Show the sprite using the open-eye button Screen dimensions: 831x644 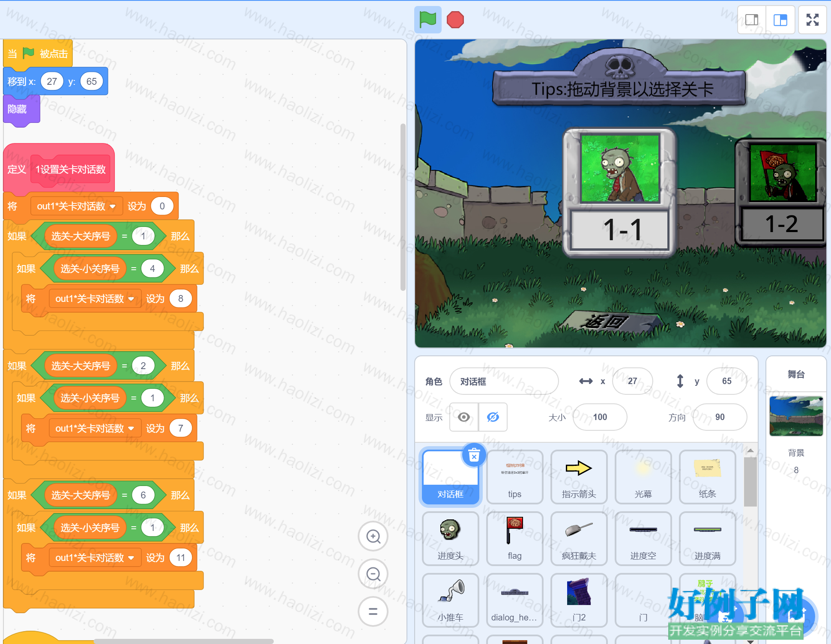tap(464, 417)
